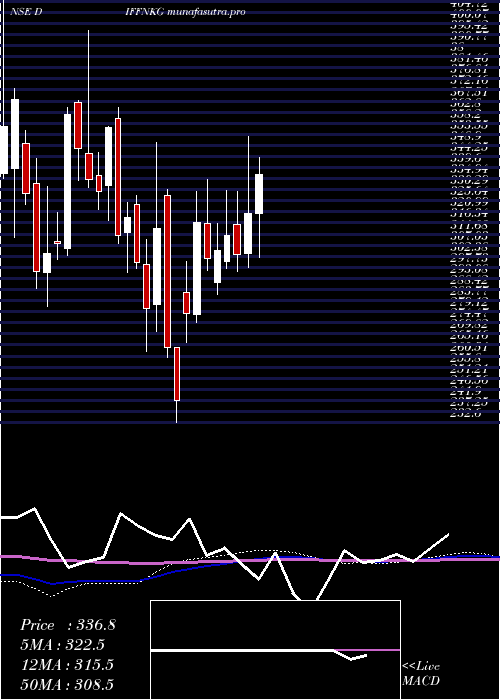This screenshot has width=500, height=700.
Task: Click the NSE D label at top-left
Action: (26, 12)
